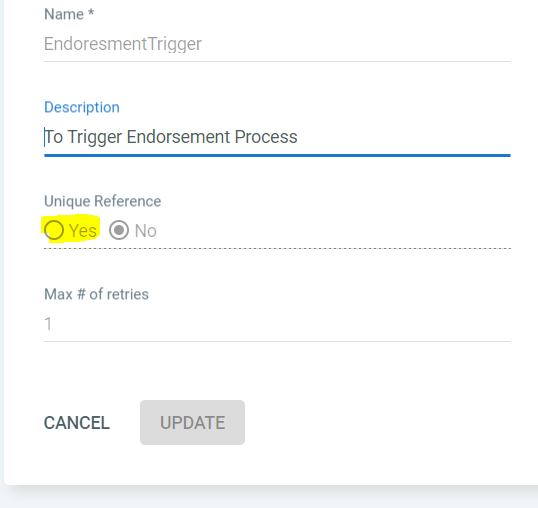Click the Name * field label
538x508 pixels.
69,14
